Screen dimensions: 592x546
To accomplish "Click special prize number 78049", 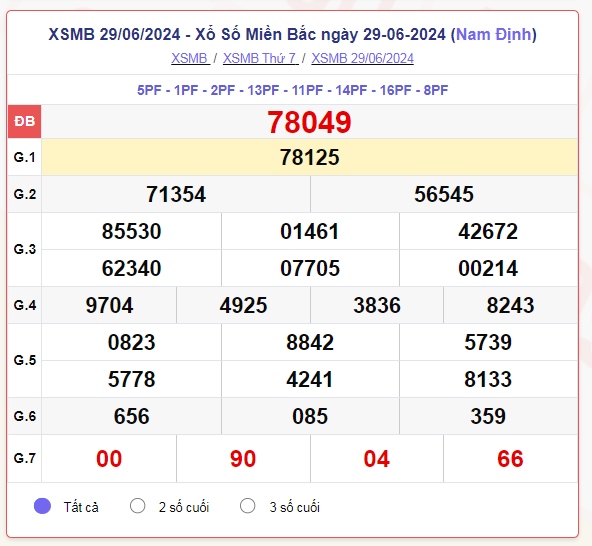I will tap(309, 122).
